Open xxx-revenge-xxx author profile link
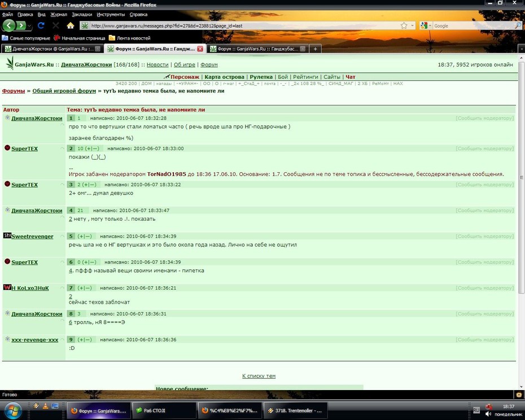The image size is (525, 420). [x=35, y=340]
